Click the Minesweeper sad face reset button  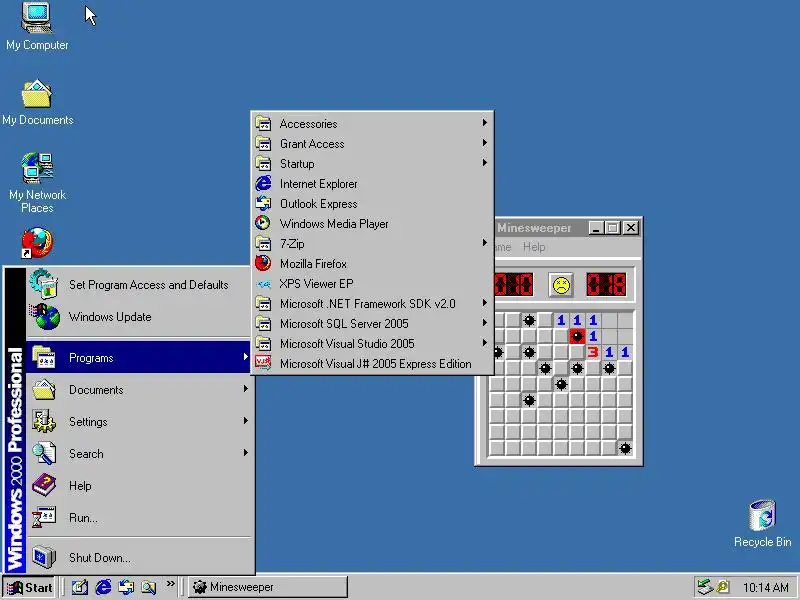tap(561, 285)
